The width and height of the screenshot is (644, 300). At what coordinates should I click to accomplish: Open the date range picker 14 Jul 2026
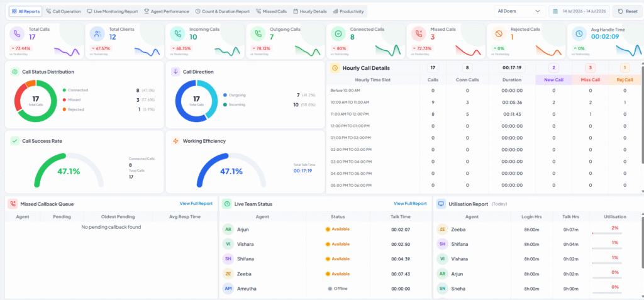[x=579, y=11]
